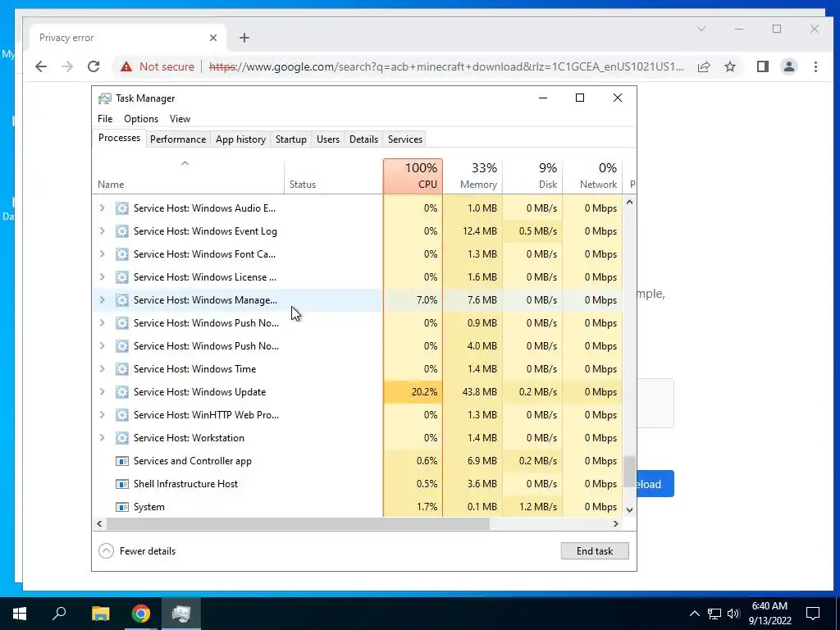840x630 pixels.
Task: Sort by the Name column header
Action: (189, 176)
